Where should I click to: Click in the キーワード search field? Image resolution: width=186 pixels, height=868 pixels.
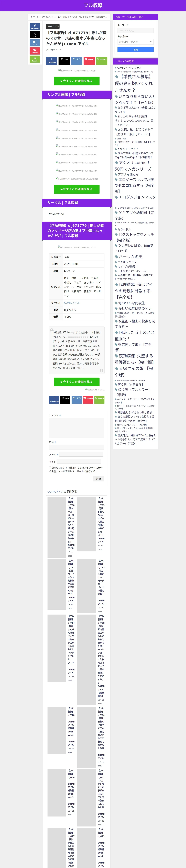click(x=135, y=31)
